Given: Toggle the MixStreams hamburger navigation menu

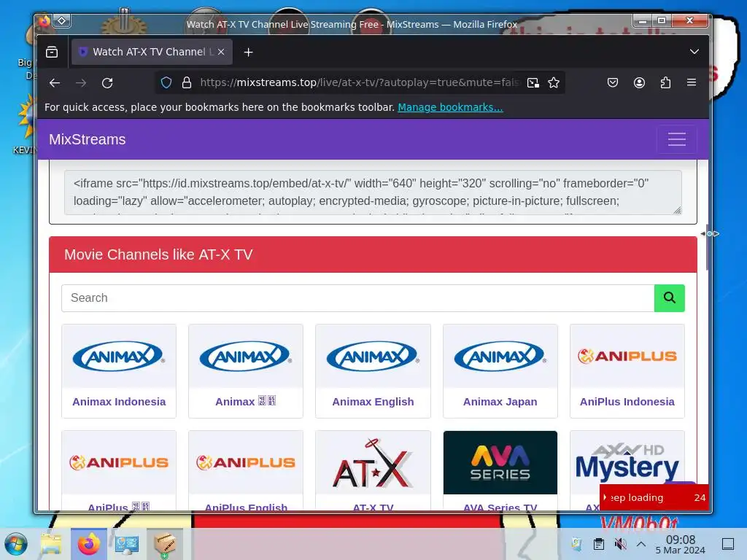Looking at the screenshot, I should click(x=676, y=139).
